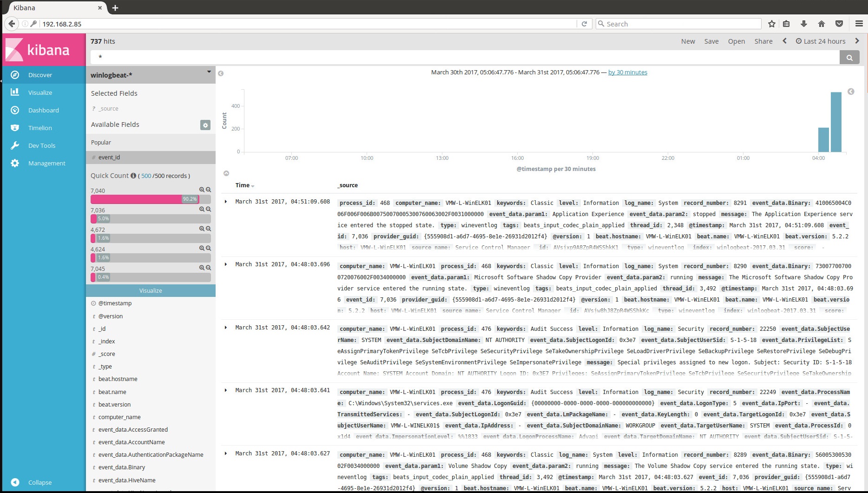868x493 pixels.
Task: Select the beat.hostname field
Action: (118, 379)
